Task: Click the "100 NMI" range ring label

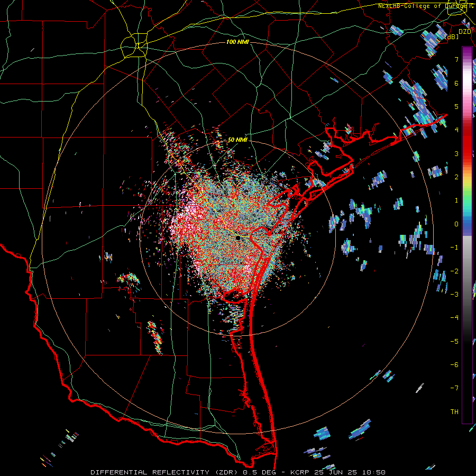Action: (237, 42)
